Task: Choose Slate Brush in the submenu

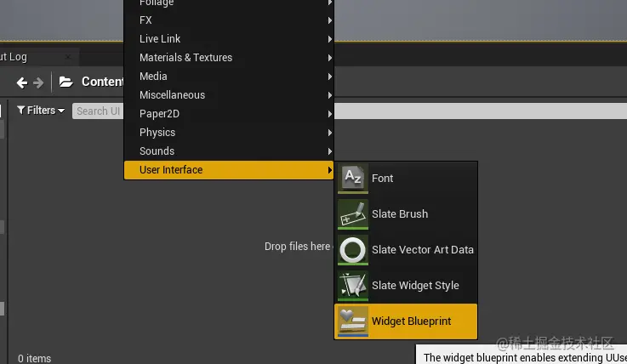Action: [406, 214]
